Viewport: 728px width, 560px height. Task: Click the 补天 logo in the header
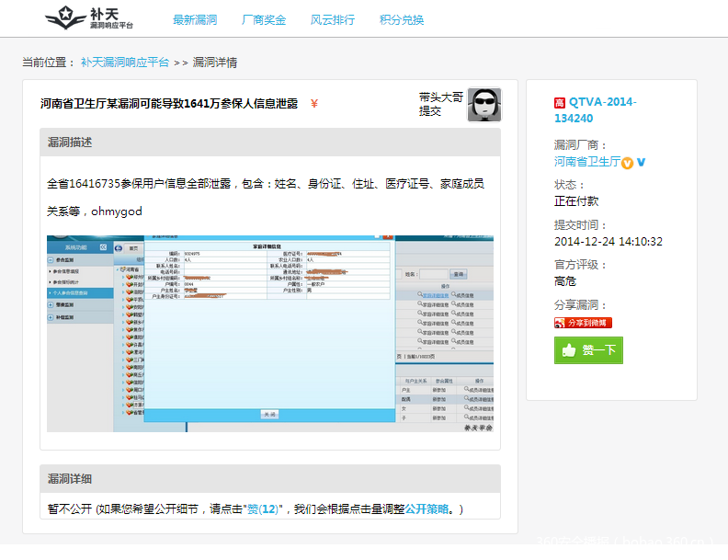[x=88, y=17]
